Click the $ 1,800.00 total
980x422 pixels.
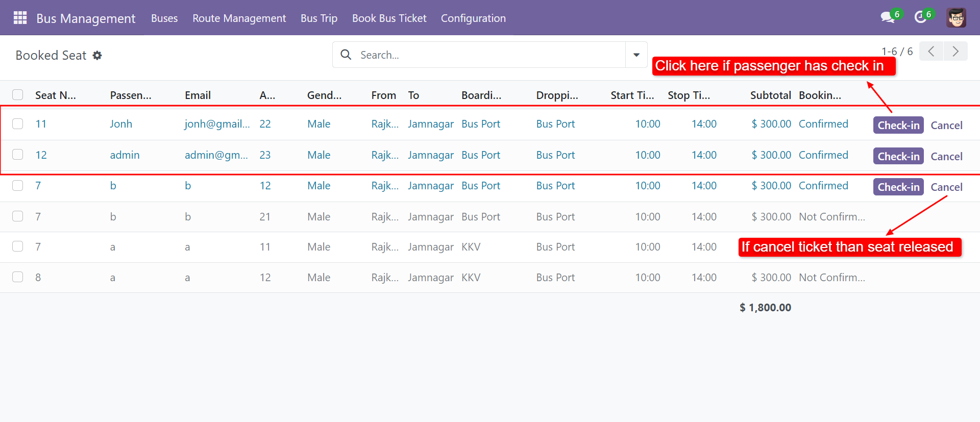pos(765,308)
